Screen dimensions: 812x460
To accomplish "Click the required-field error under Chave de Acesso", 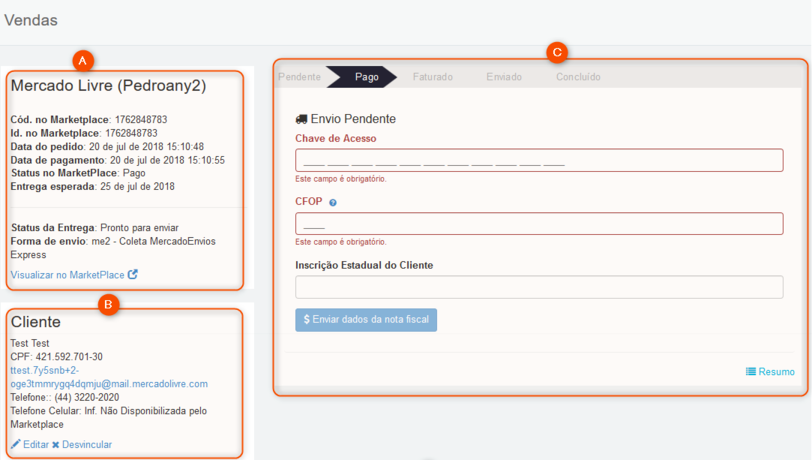I will tap(341, 179).
